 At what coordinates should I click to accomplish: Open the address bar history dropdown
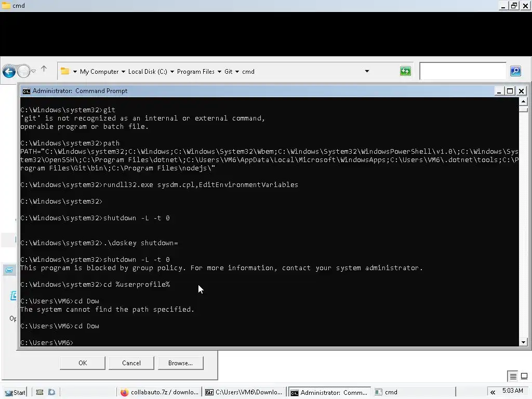367,71
